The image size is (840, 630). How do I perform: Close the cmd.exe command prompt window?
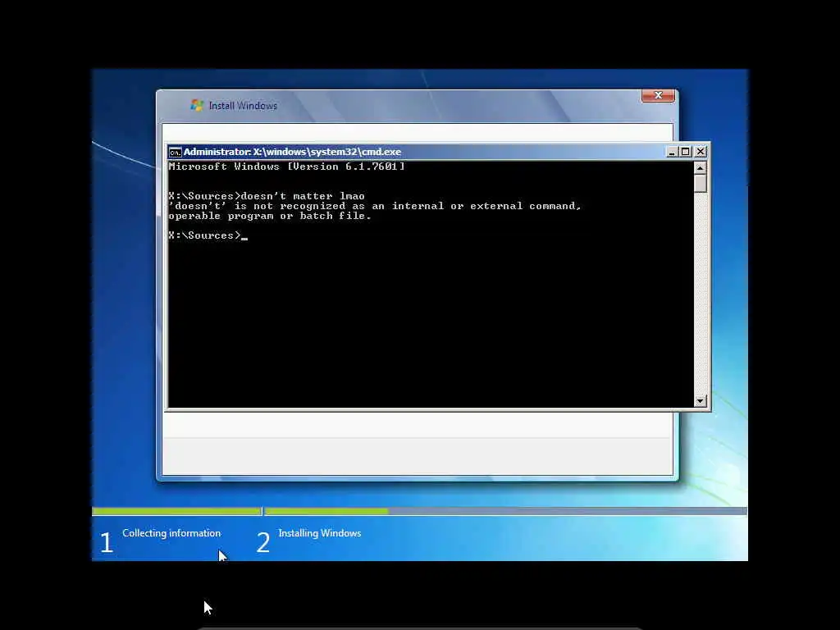pos(701,152)
